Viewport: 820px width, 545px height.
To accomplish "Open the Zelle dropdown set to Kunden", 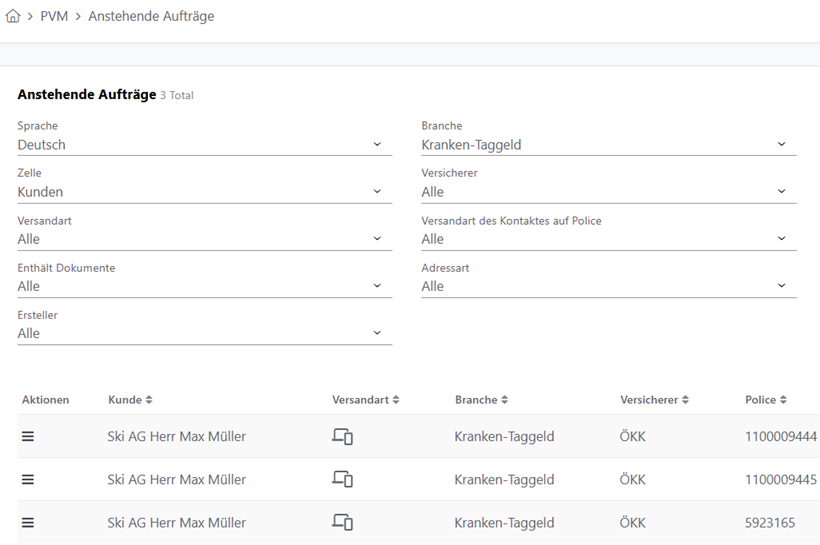I will [x=204, y=192].
